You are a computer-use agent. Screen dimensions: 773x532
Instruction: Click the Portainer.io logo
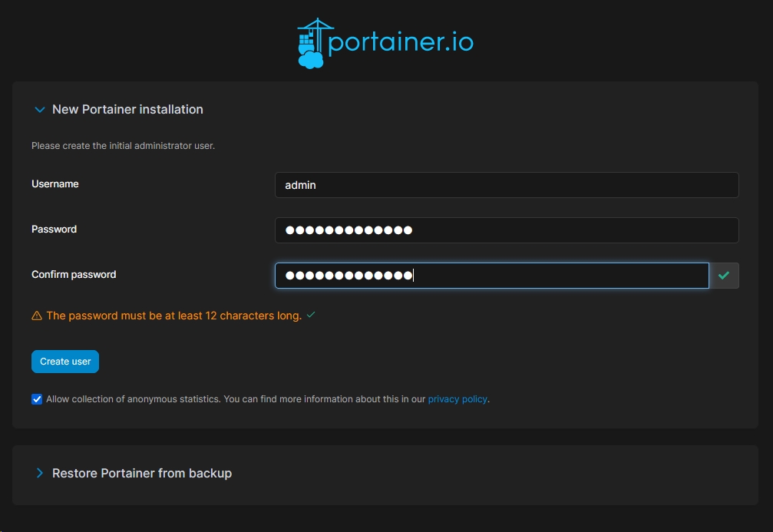[385, 44]
